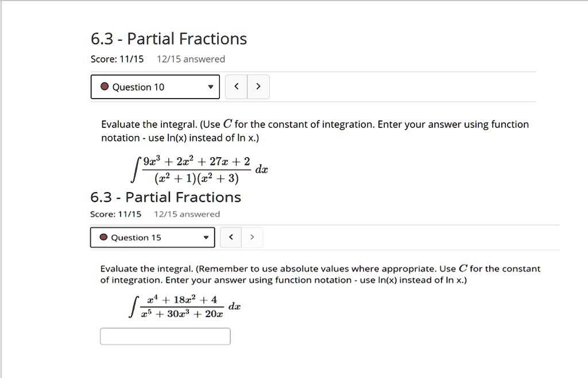Click the '6.3 - Partial Fractions' section heading
The height and width of the screenshot is (378, 588).
click(169, 38)
